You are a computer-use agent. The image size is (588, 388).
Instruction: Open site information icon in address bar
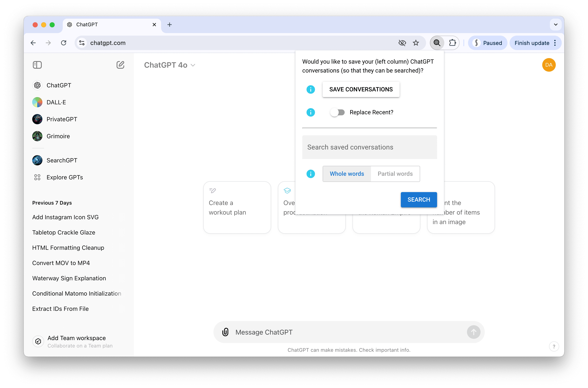82,43
